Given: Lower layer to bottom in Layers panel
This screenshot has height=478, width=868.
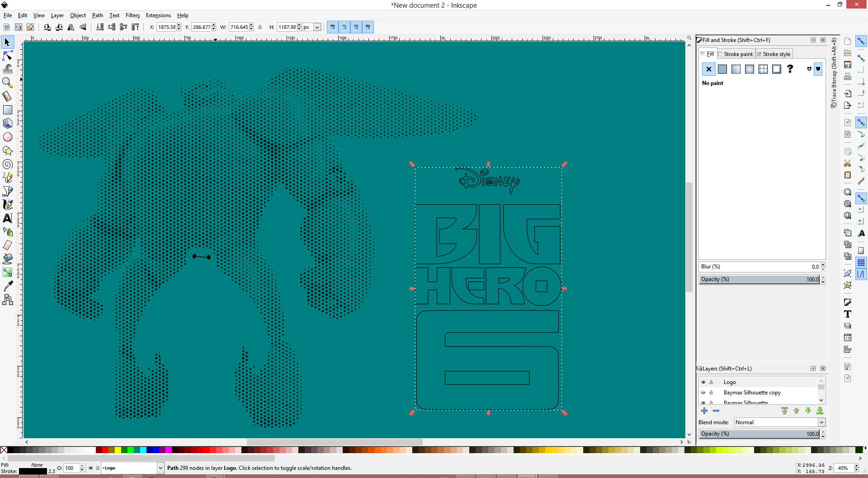Looking at the screenshot, I should [820, 411].
